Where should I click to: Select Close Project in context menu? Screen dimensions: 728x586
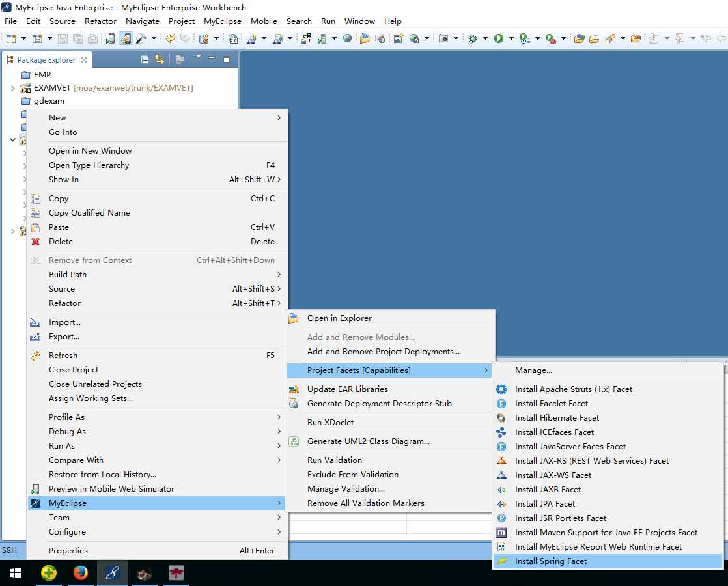click(x=158, y=370)
